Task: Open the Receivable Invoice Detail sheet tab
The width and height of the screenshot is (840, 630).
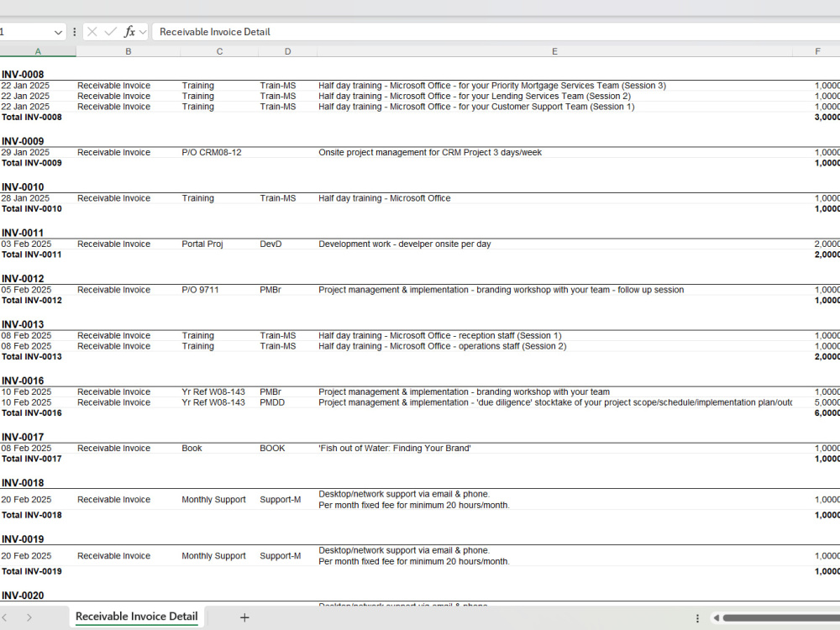Action: (137, 617)
